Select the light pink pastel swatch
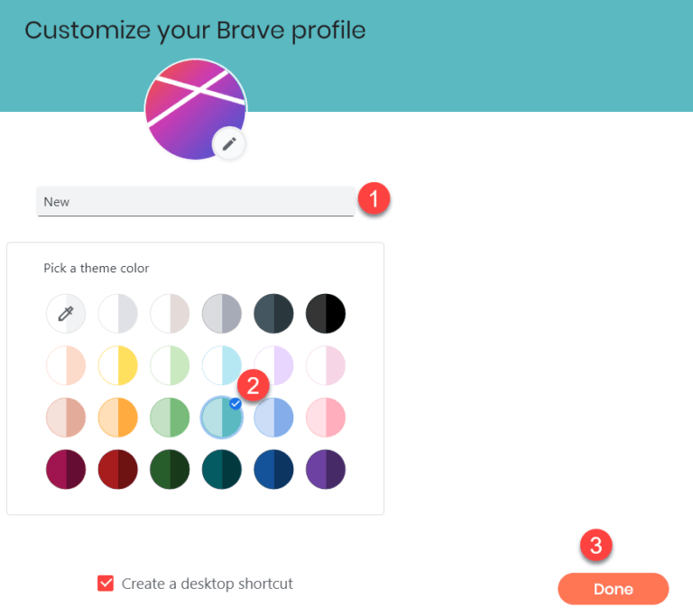Viewport: 693px width, 616px height. 326,365
